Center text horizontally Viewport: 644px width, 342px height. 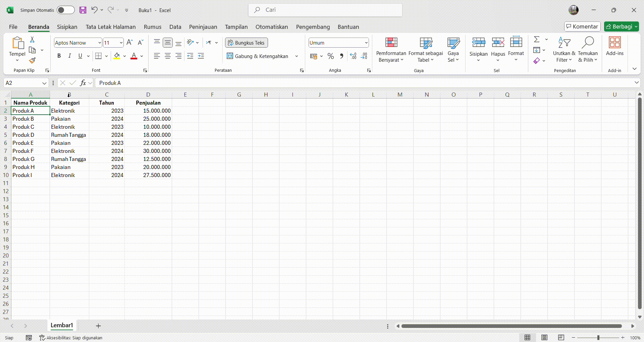pos(167,56)
